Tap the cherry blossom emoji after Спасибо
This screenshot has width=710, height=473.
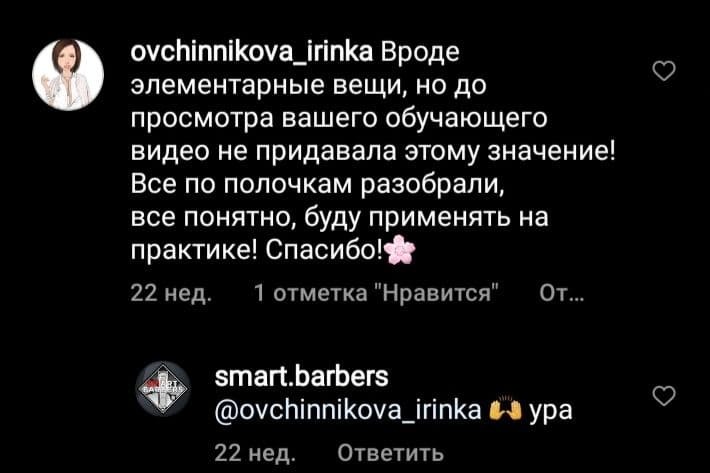tap(400, 249)
